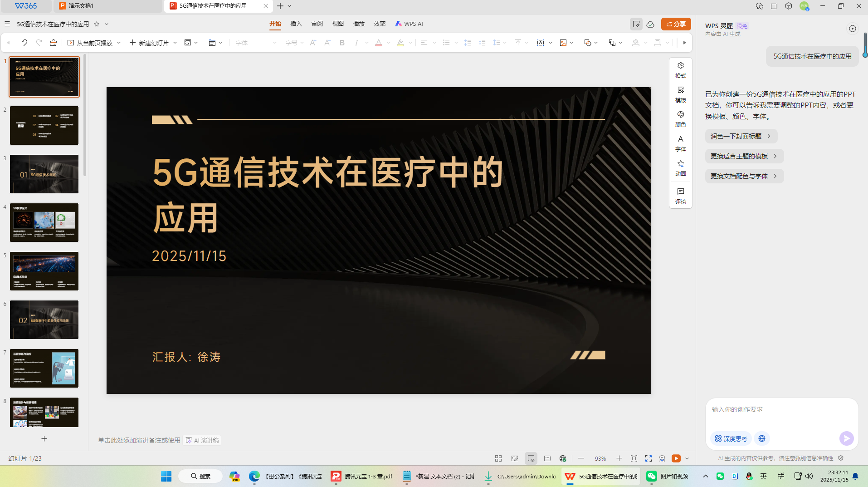Expand the picture insert dropdown arrow
This screenshot has height=487, width=868.
click(572, 42)
